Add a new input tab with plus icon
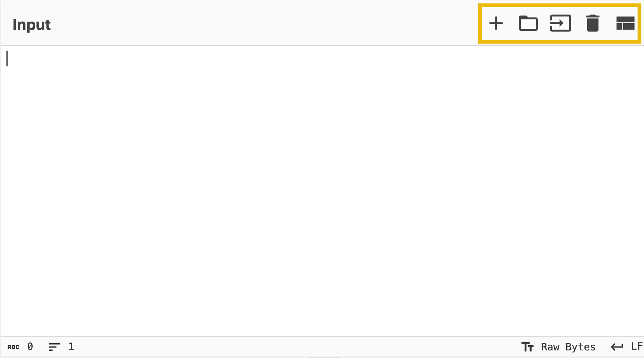This screenshot has height=358, width=644. (x=496, y=24)
